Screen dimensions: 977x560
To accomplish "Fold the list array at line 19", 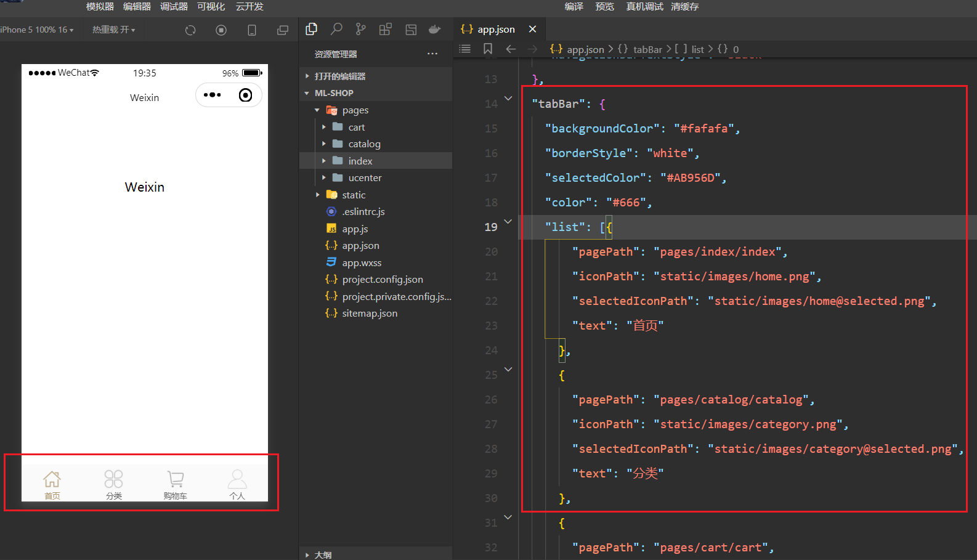I will [x=508, y=221].
